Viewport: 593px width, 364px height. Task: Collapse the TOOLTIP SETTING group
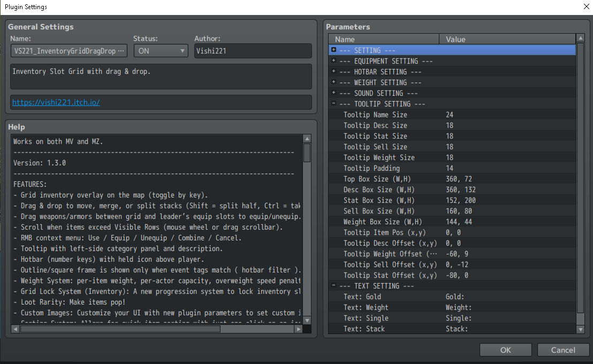tap(333, 103)
